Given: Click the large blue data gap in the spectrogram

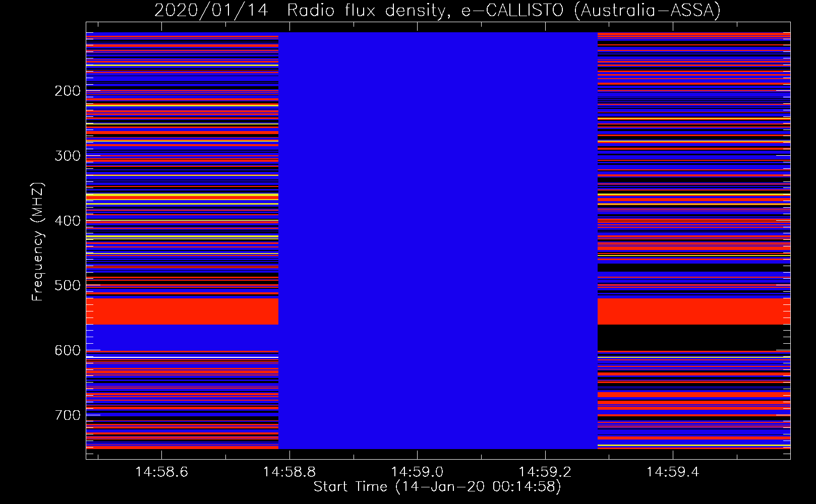Looking at the screenshot, I should [x=438, y=240].
